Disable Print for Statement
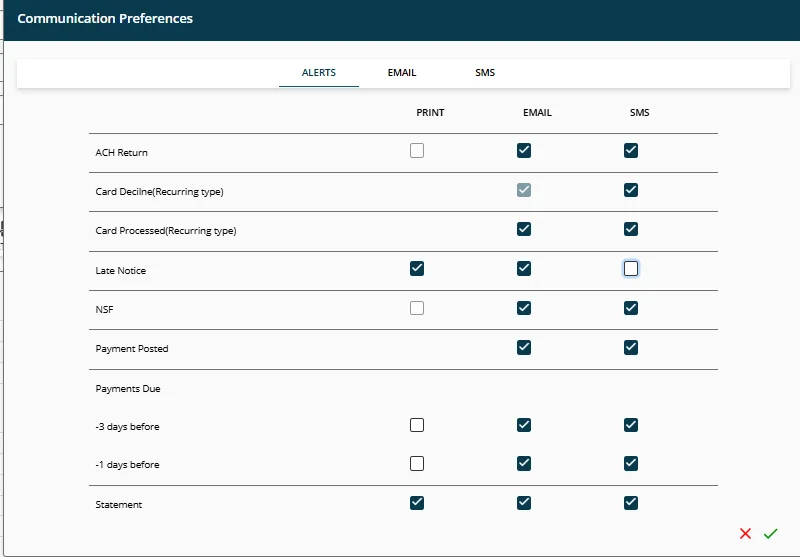800x557 pixels. [417, 503]
